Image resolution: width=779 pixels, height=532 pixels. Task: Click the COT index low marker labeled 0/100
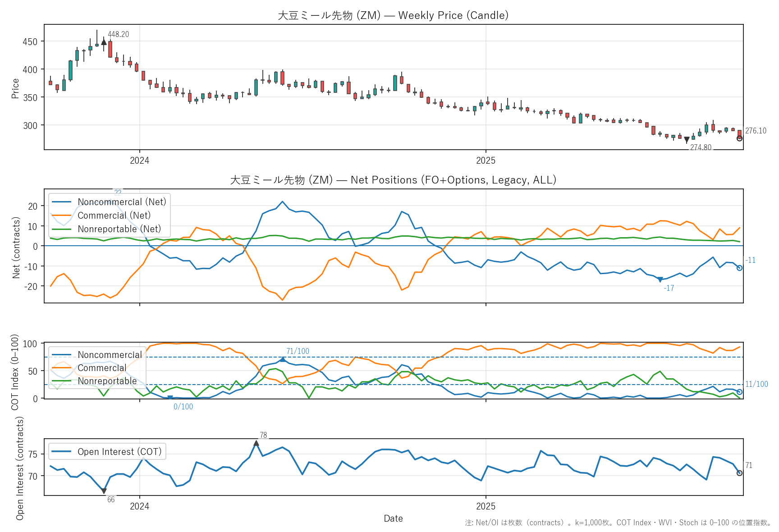tap(170, 398)
